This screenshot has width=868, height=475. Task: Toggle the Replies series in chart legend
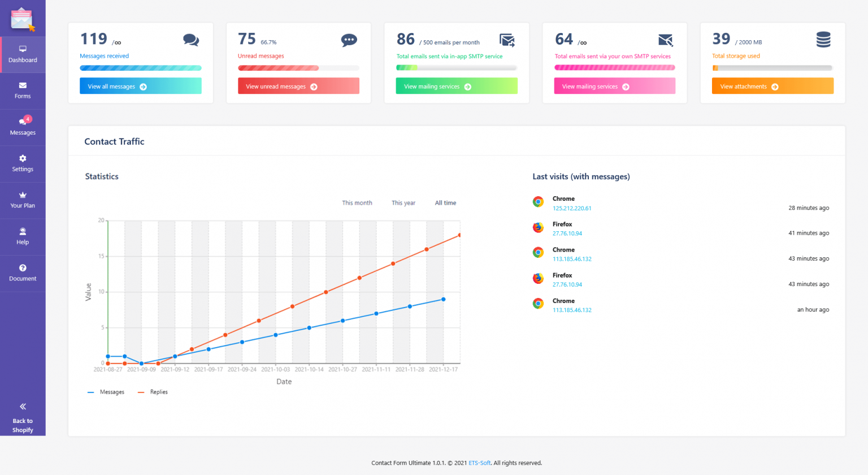153,392
